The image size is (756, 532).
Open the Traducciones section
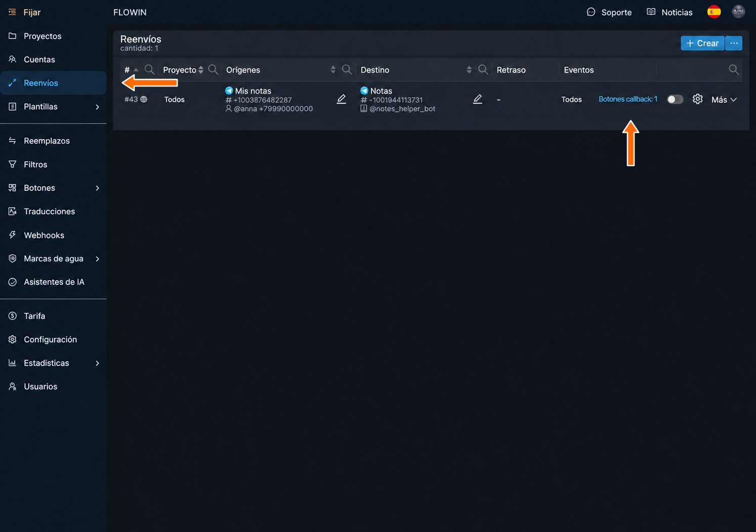coord(53,211)
